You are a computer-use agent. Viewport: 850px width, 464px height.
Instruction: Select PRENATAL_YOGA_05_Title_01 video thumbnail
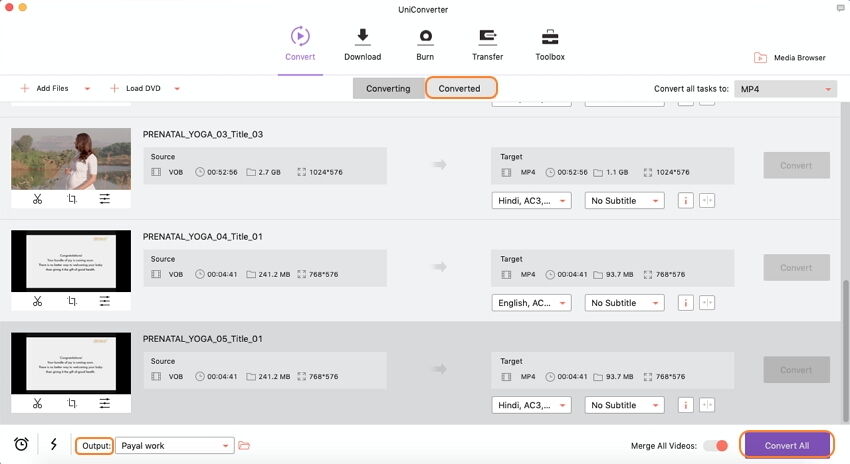pyautogui.click(x=71, y=363)
